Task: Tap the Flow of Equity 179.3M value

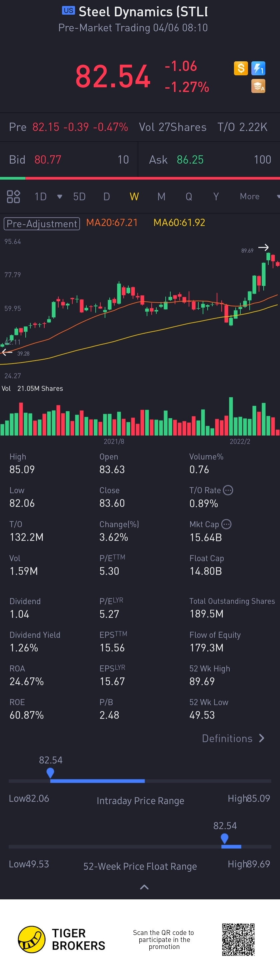Action: click(x=207, y=648)
